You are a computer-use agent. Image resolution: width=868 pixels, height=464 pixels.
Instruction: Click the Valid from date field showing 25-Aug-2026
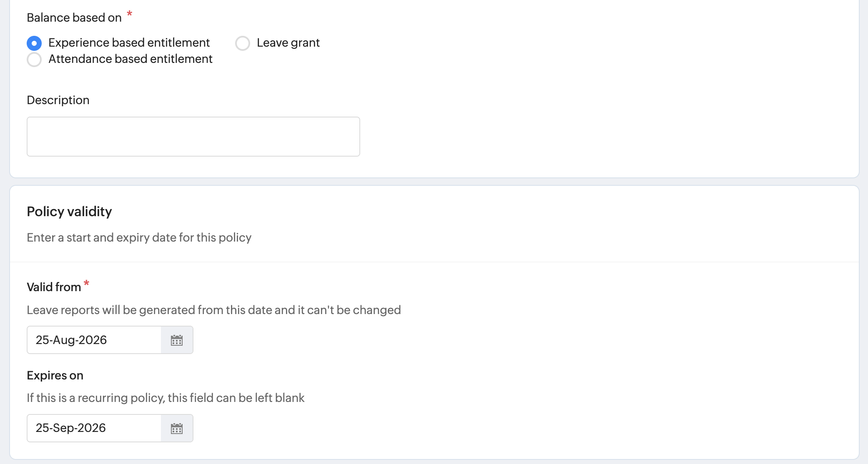point(94,340)
